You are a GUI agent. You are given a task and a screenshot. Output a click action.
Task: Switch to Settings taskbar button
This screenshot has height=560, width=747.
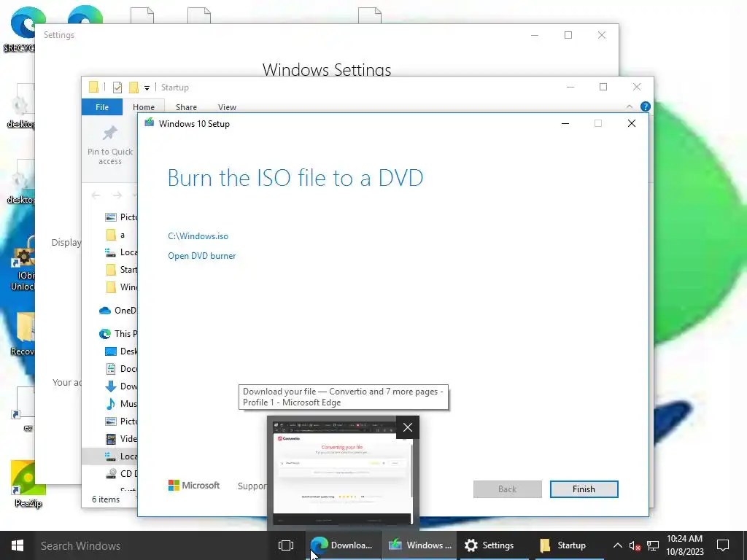point(495,545)
